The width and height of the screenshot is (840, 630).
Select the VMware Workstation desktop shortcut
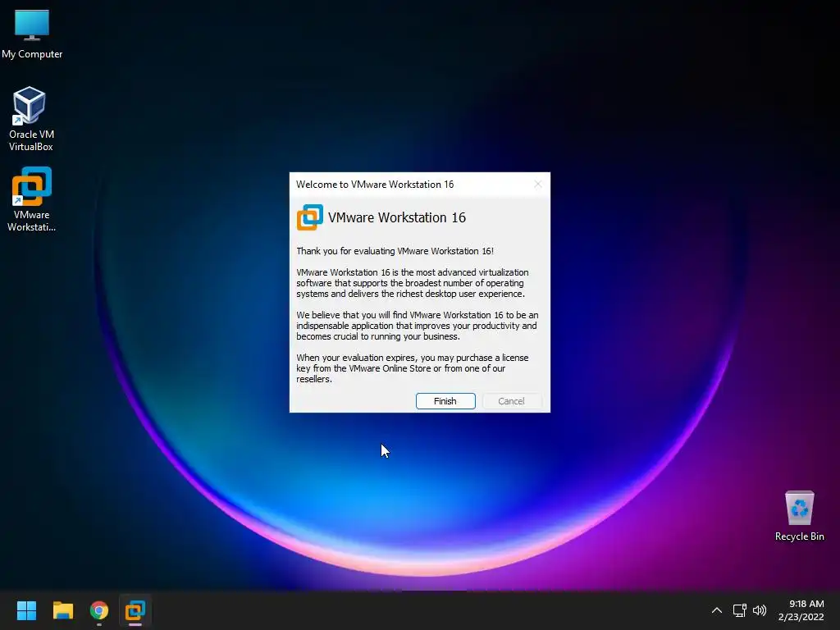click(31, 199)
